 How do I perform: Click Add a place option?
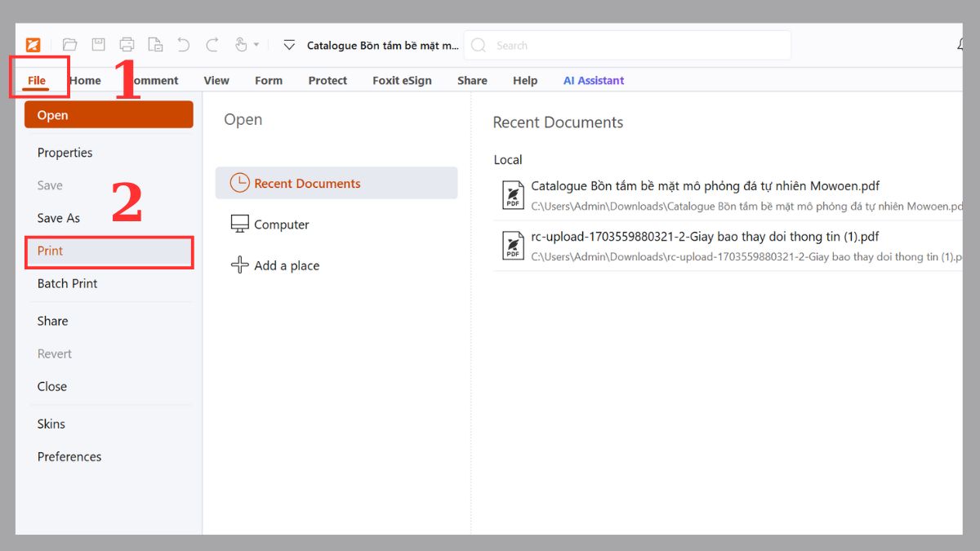point(286,265)
